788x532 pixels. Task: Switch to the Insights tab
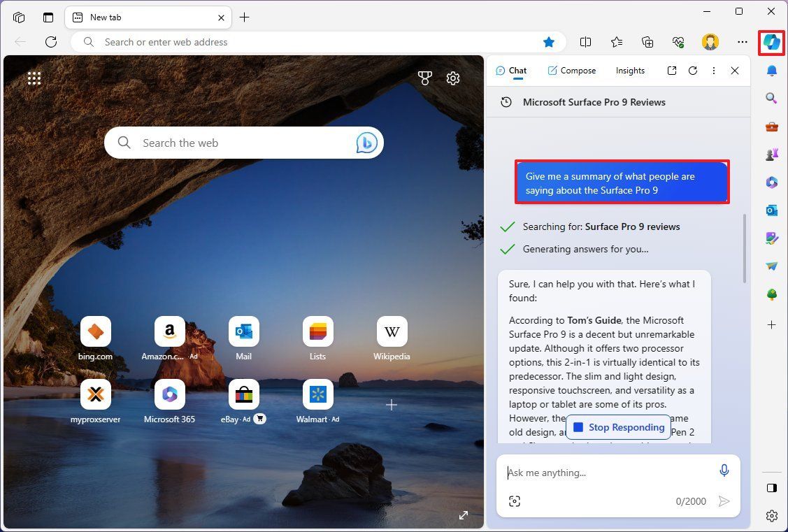point(630,70)
